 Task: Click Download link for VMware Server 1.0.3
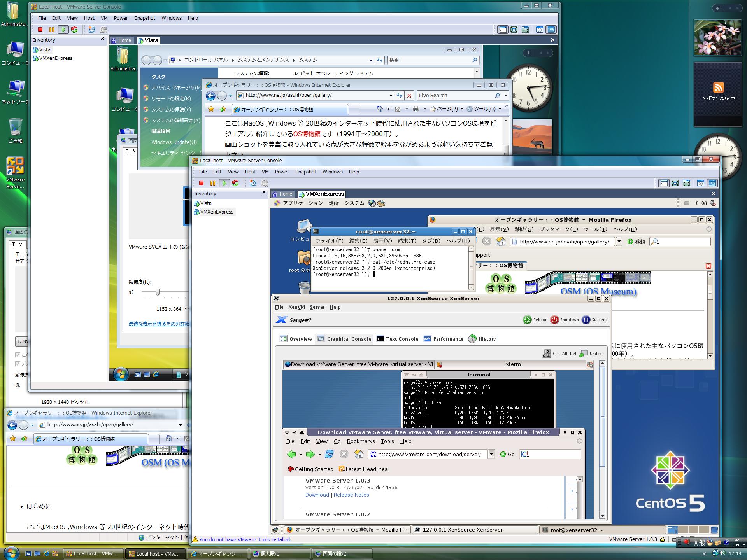(x=317, y=495)
